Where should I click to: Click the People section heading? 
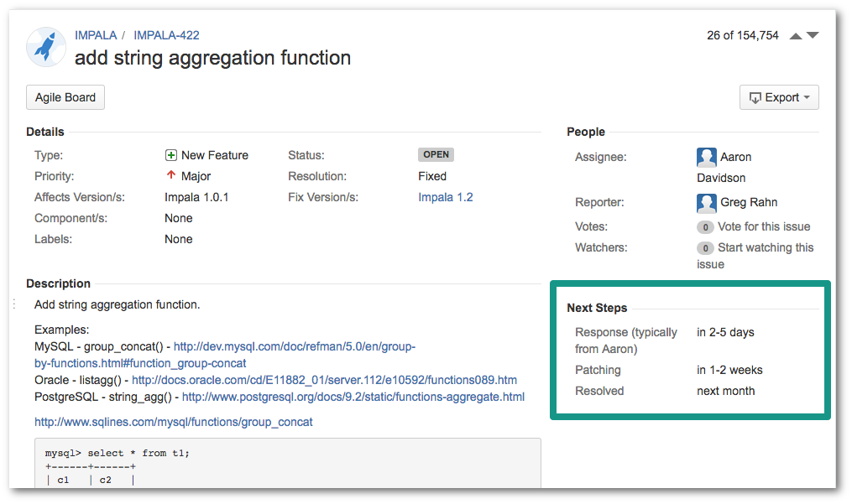pos(586,132)
